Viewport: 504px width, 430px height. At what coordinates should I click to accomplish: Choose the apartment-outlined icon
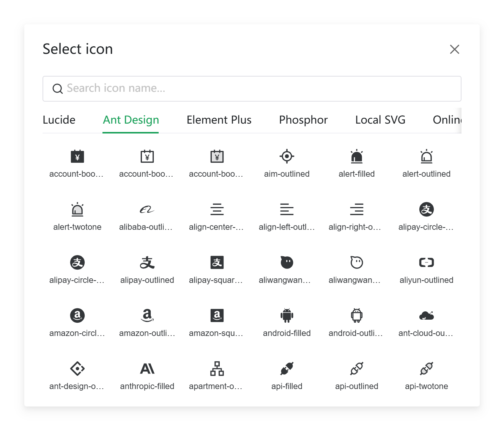point(217,369)
